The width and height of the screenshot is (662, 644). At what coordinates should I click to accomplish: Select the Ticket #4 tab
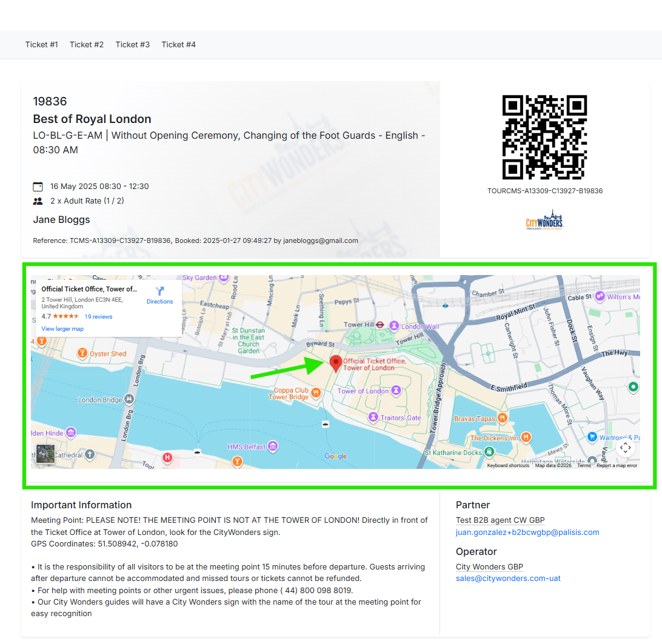[x=179, y=45]
